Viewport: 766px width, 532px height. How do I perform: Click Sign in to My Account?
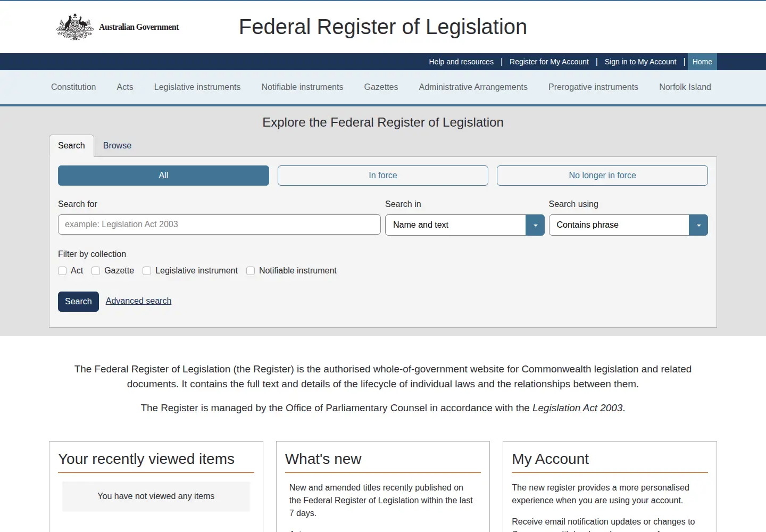(640, 62)
